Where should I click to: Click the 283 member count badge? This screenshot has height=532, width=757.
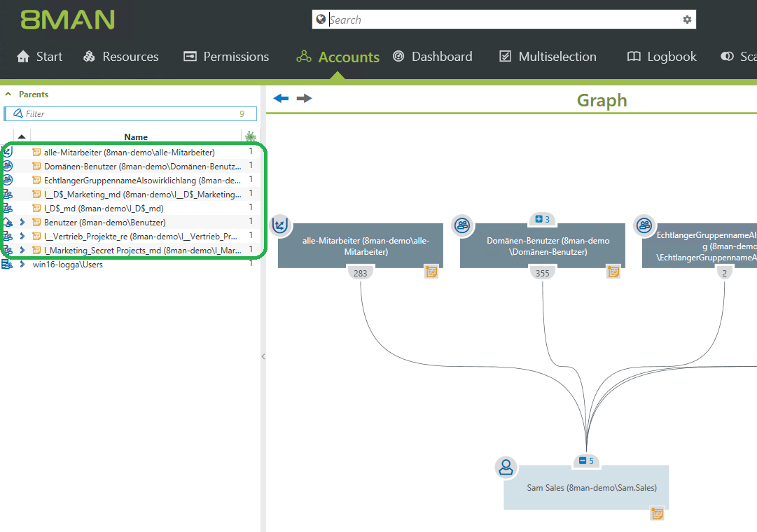pos(360,273)
